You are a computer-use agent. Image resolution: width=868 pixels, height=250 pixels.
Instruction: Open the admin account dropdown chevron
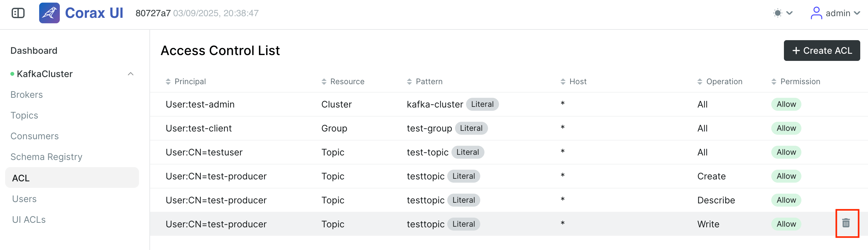(x=857, y=13)
